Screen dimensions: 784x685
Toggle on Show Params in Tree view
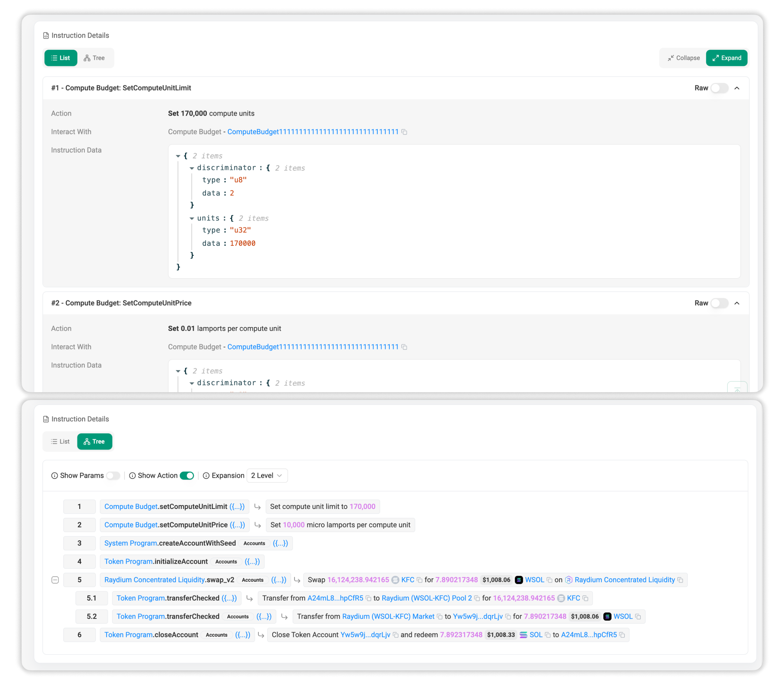tap(113, 476)
